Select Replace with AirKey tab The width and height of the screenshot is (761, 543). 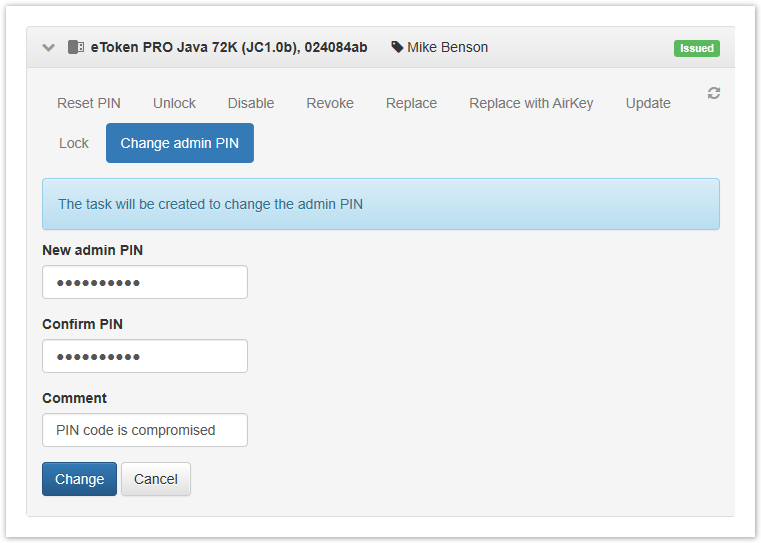pos(531,103)
